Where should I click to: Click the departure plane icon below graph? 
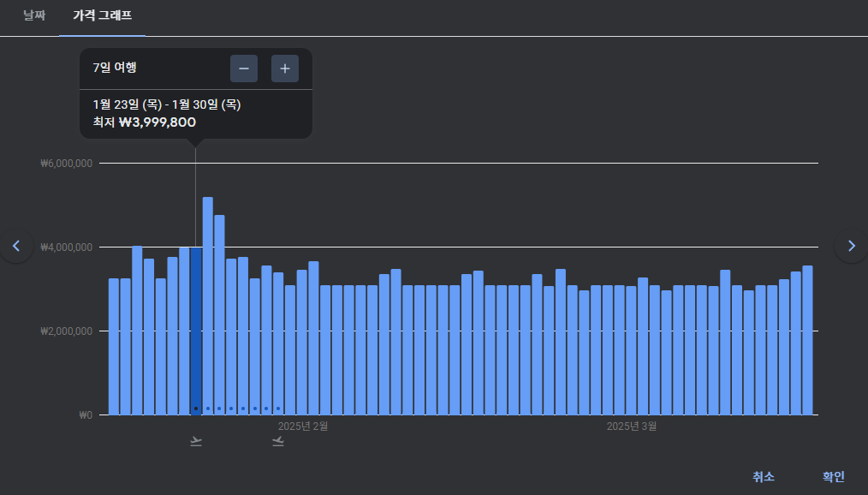(196, 441)
